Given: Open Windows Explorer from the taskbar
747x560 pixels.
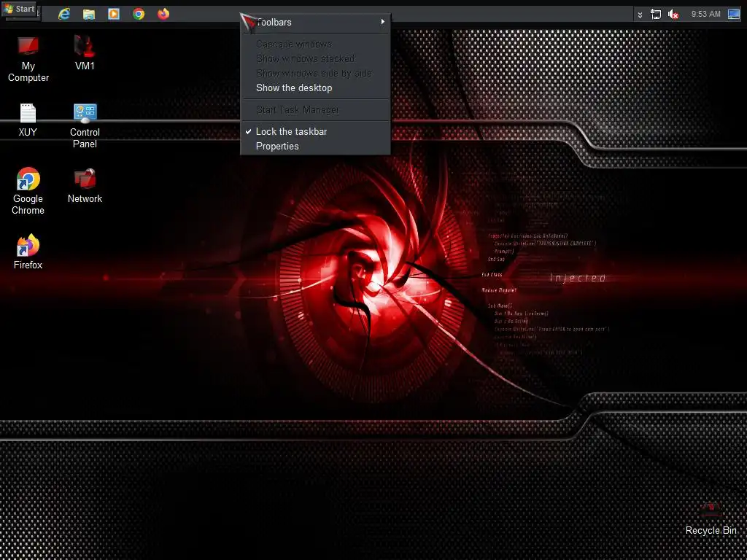Looking at the screenshot, I should tap(88, 15).
